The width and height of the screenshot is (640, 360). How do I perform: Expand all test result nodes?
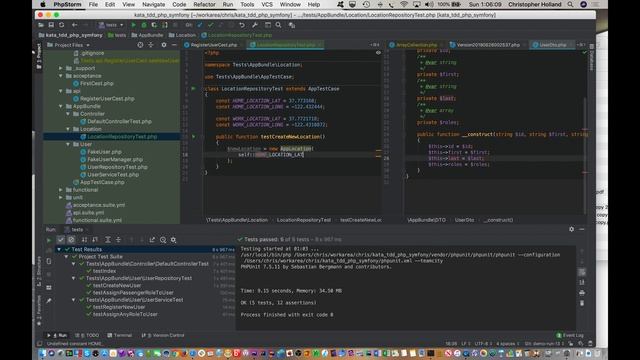pos(108,240)
